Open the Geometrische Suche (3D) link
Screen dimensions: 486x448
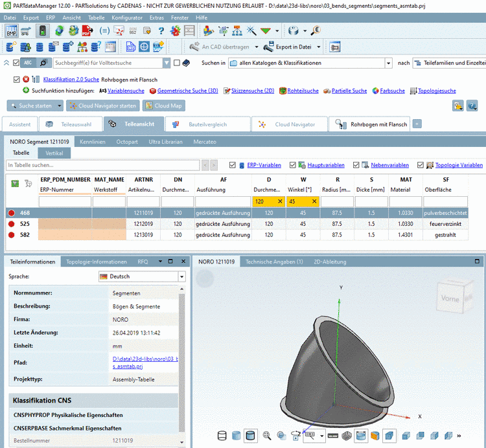187,91
